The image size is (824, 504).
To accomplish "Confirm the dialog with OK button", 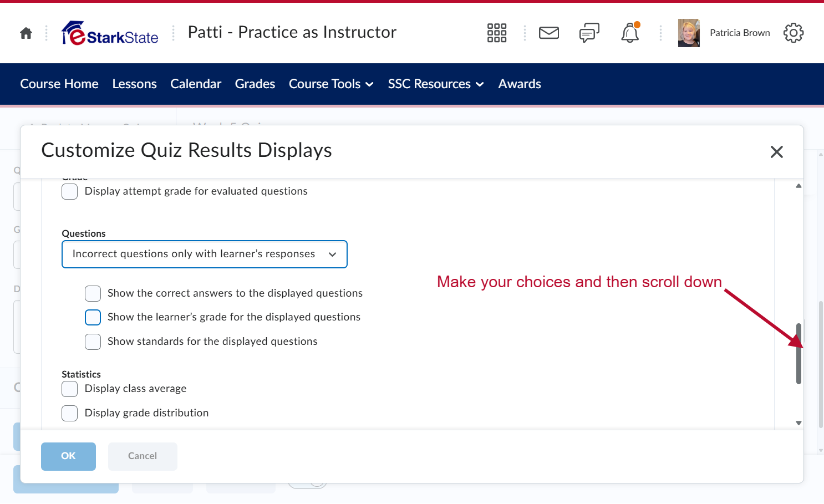I will point(68,456).
